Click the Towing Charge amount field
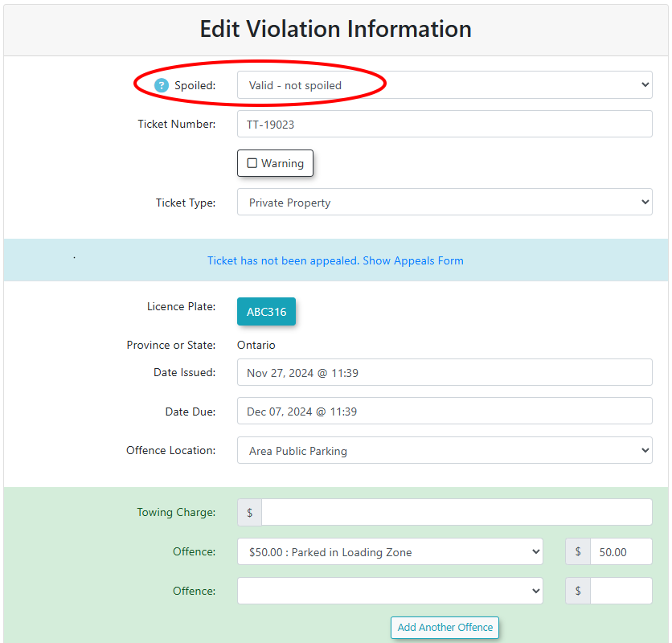Screen dimensions: 672x643 457,512
